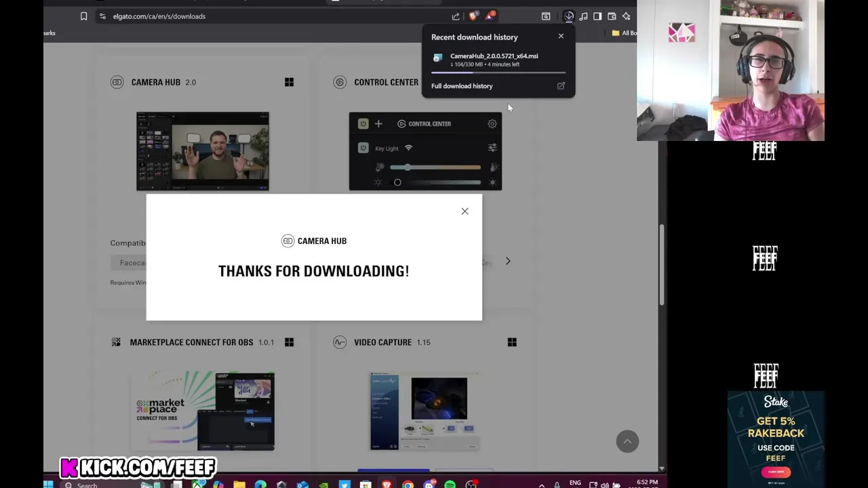Screen dimensions: 868x488
Task: Click the Windows logo on Camera Hub card
Action: 289,82
